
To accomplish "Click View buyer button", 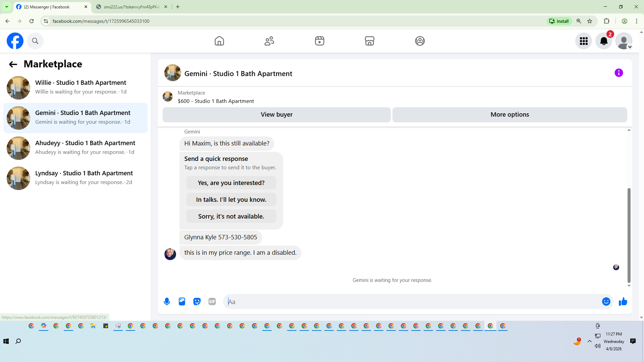I will pyautogui.click(x=276, y=115).
